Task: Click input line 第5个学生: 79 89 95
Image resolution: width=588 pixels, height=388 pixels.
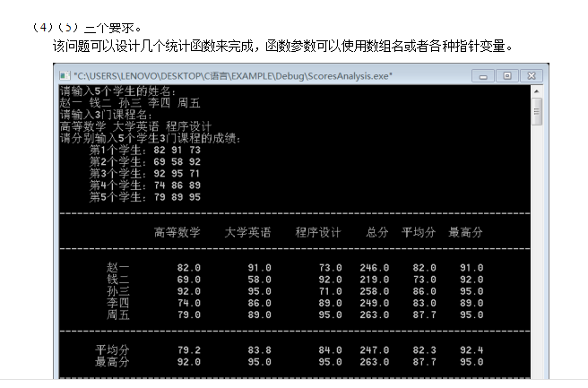Action: click(144, 197)
